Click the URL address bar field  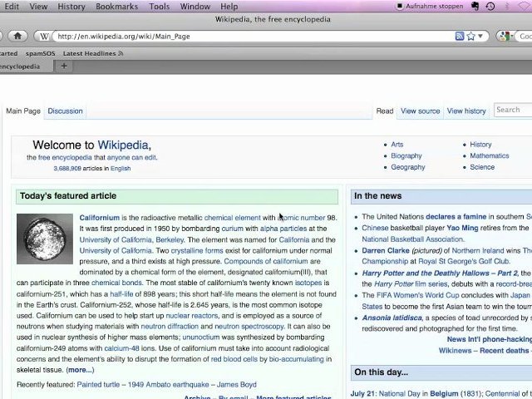click(249, 37)
